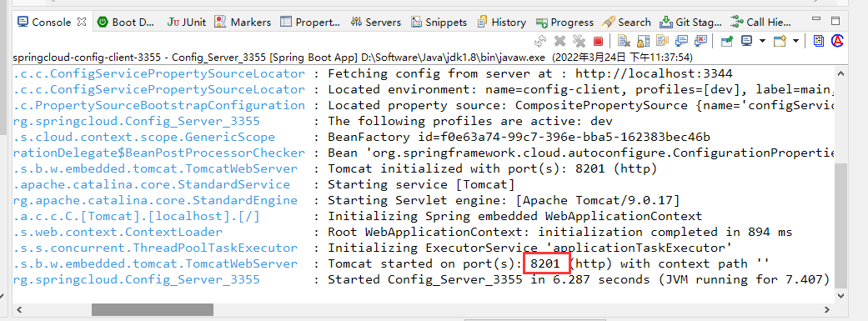Close the Console tab with its X
868x321 pixels.
(82, 23)
